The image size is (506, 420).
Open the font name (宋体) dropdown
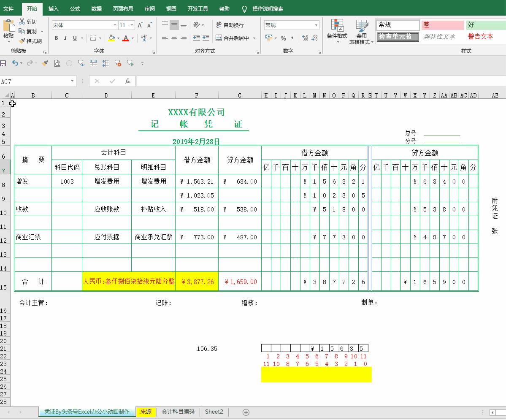[115, 25]
